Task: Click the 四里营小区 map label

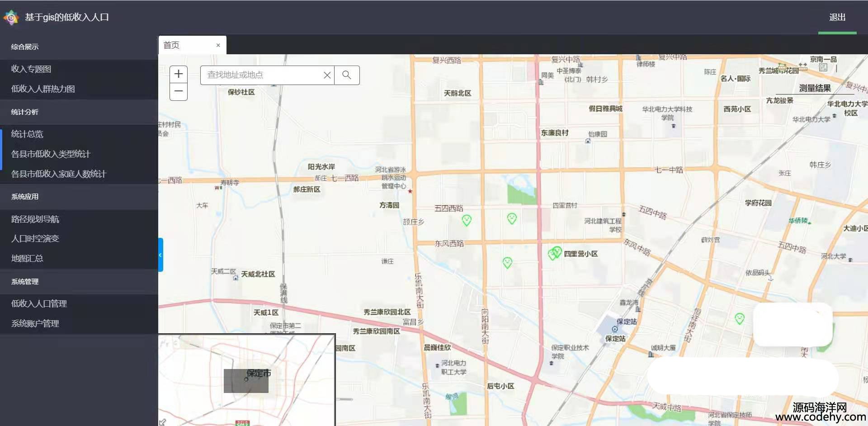Action: (581, 254)
